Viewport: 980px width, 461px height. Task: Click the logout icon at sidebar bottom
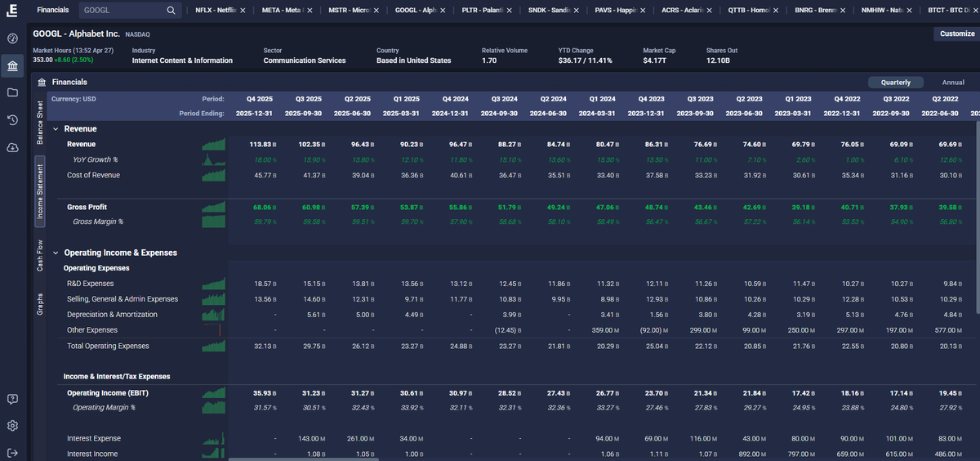click(x=12, y=453)
